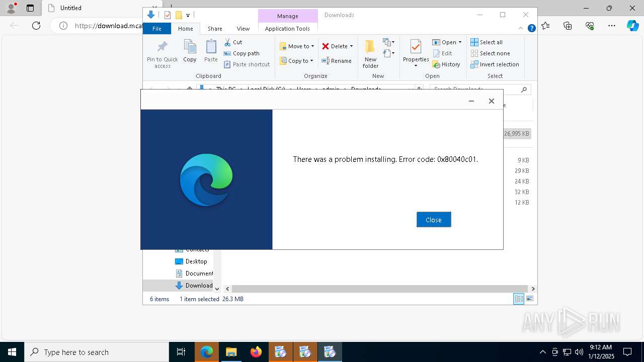
Task: Select Cut in the Clipboard group
Action: (233, 42)
